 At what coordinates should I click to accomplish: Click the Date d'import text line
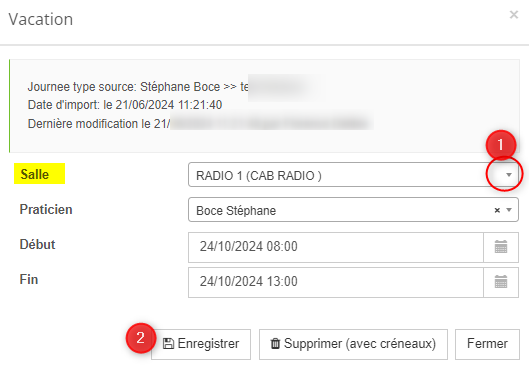[x=125, y=105]
